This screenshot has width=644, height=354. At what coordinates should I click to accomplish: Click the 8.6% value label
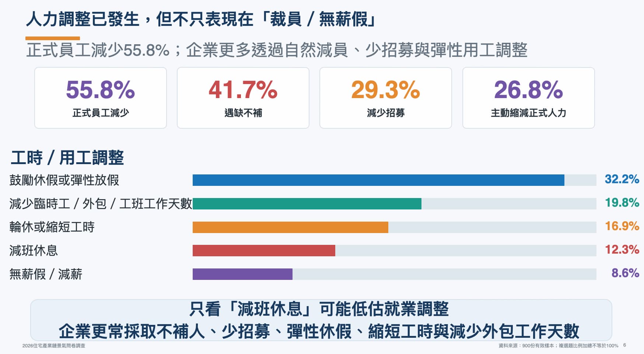[625, 273]
